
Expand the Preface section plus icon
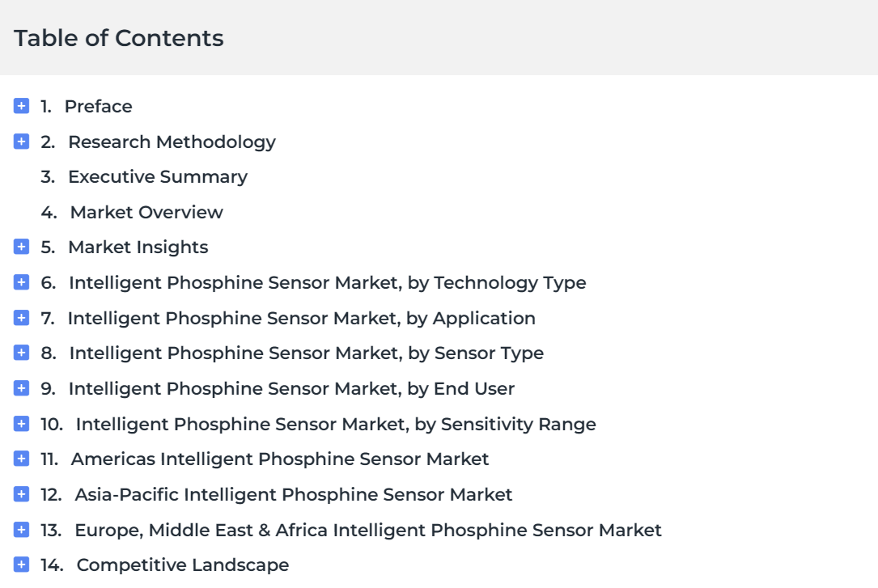(x=21, y=106)
